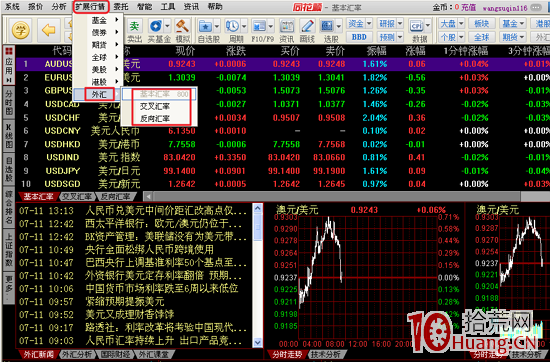Select 交叉汇率 from the submenu

[155, 106]
